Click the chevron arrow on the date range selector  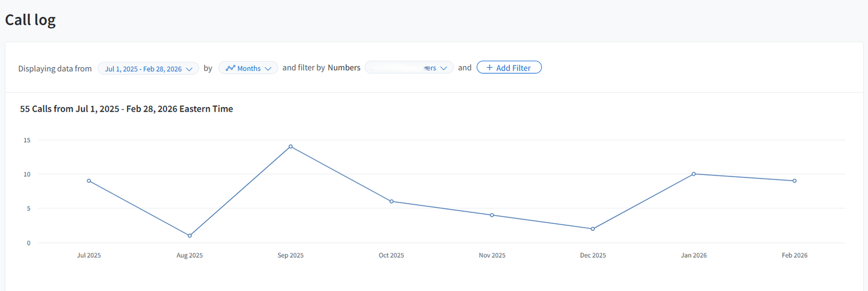coord(189,69)
